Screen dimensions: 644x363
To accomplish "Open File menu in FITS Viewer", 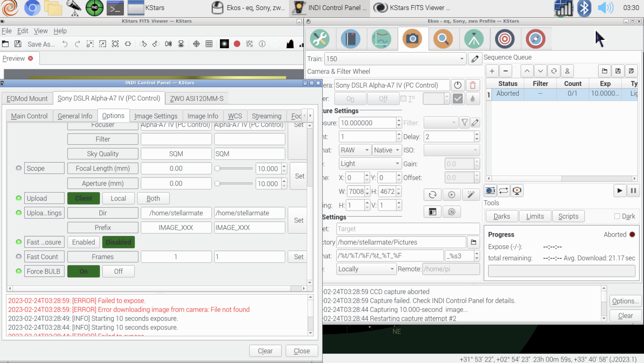I will [7, 31].
